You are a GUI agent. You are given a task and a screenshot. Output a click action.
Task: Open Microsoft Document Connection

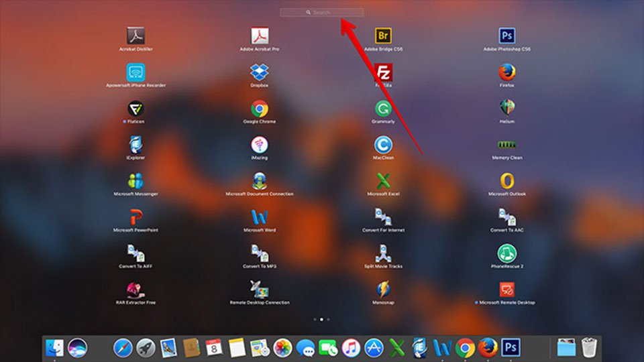pyautogui.click(x=260, y=181)
